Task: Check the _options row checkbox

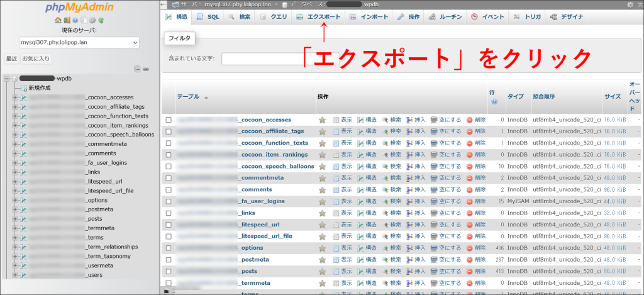Action: click(169, 248)
